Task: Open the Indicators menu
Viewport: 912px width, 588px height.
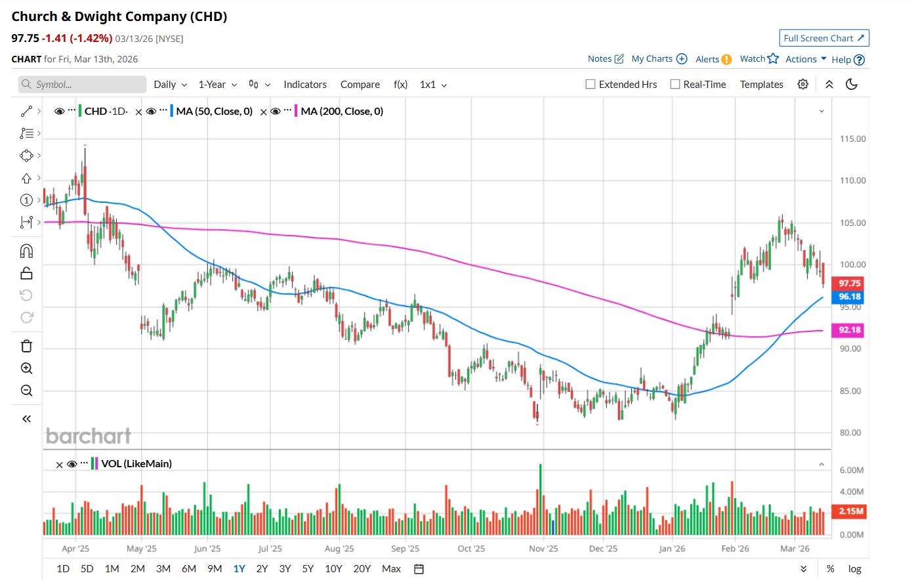Action: click(305, 85)
